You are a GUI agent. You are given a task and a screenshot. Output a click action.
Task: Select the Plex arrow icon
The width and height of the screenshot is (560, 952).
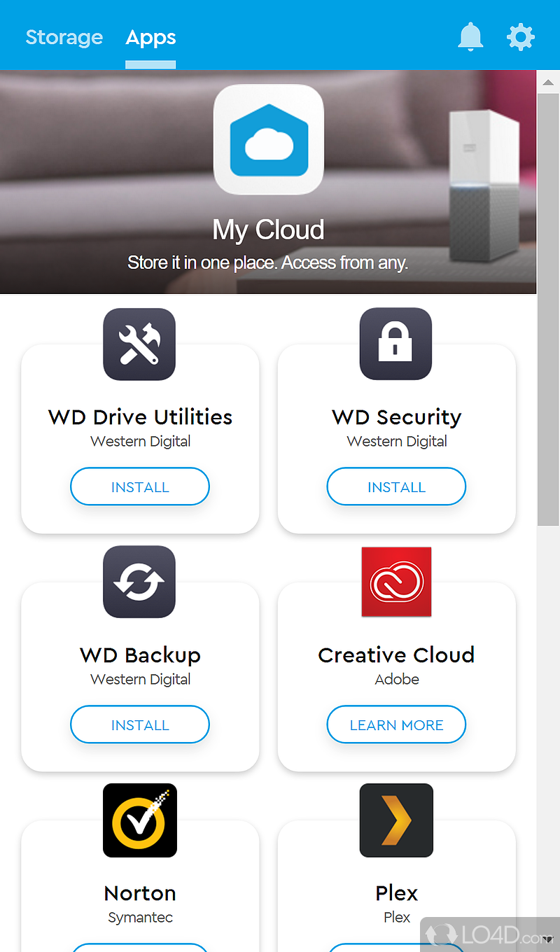click(x=396, y=820)
